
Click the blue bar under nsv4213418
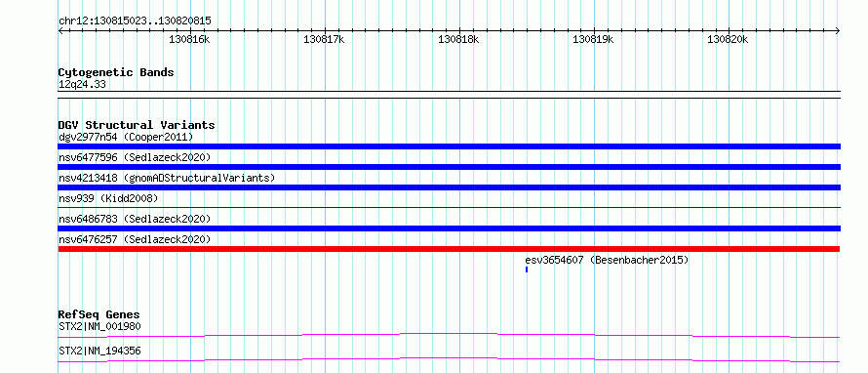pyautogui.click(x=449, y=187)
